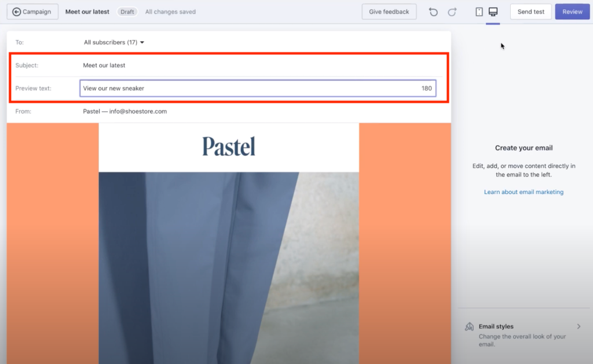Viewport: 593px width, 364px height.
Task: Open Learn about email marketing link
Action: tap(524, 192)
